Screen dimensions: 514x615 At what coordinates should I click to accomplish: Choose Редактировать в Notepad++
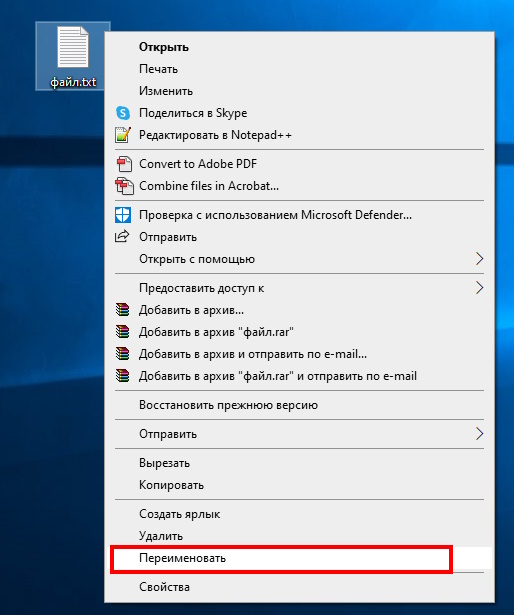(x=299, y=135)
